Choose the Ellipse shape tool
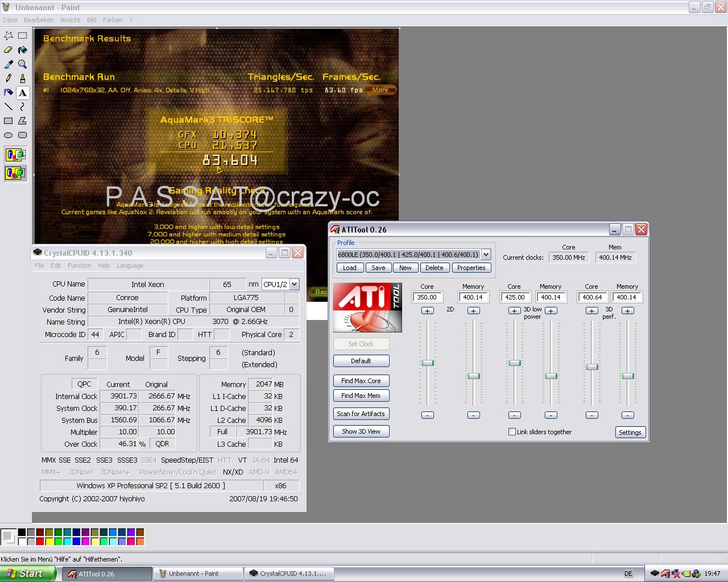The image size is (728, 582). point(9,135)
